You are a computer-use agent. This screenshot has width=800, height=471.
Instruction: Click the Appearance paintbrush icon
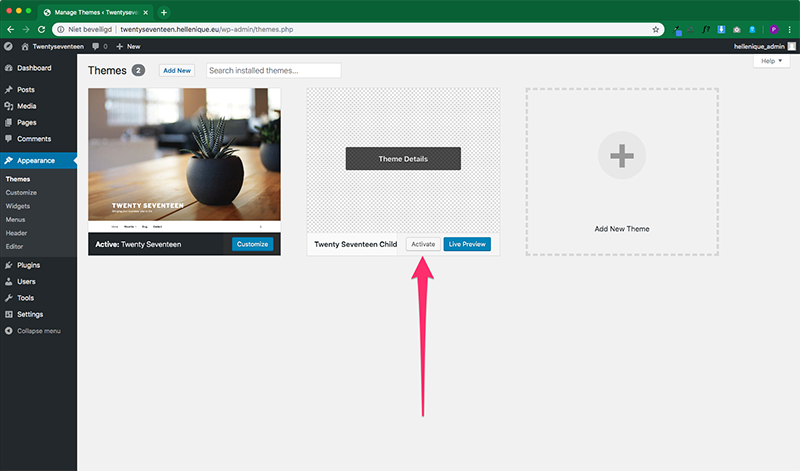coord(9,160)
